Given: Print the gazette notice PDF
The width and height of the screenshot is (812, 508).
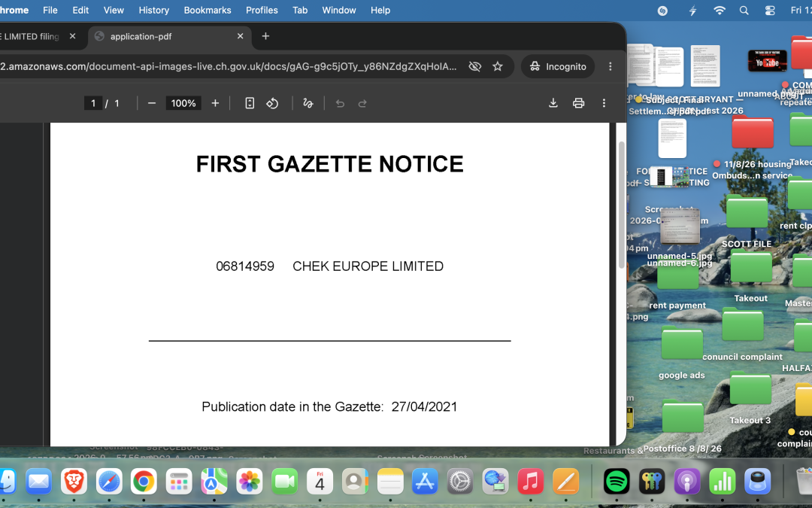Looking at the screenshot, I should coord(578,103).
